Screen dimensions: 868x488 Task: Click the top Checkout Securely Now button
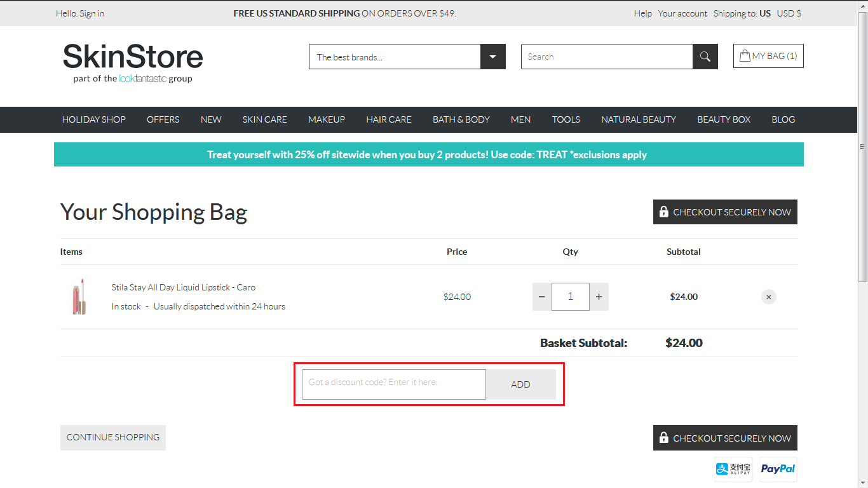pyautogui.click(x=725, y=212)
